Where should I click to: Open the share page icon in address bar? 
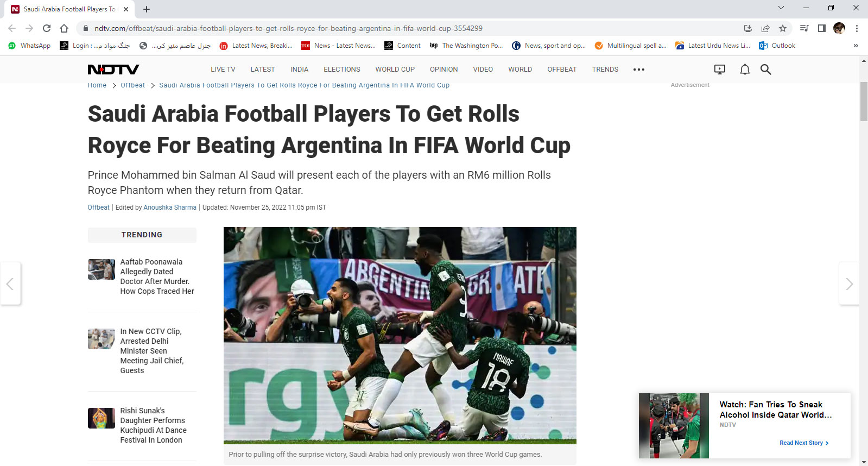coord(765,28)
